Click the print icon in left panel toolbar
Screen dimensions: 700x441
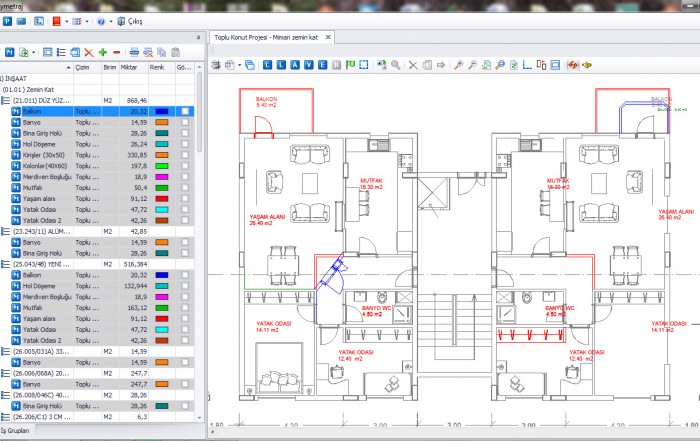(x=134, y=51)
